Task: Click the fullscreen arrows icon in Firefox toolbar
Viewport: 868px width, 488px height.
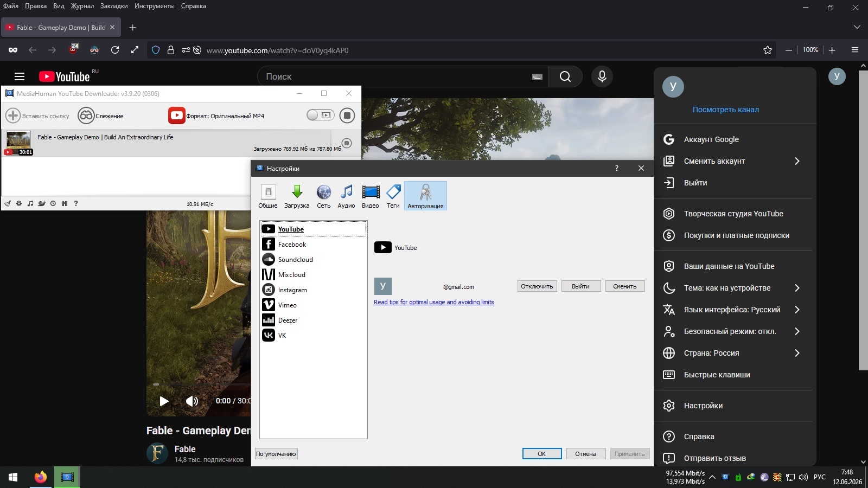Action: click(x=135, y=50)
